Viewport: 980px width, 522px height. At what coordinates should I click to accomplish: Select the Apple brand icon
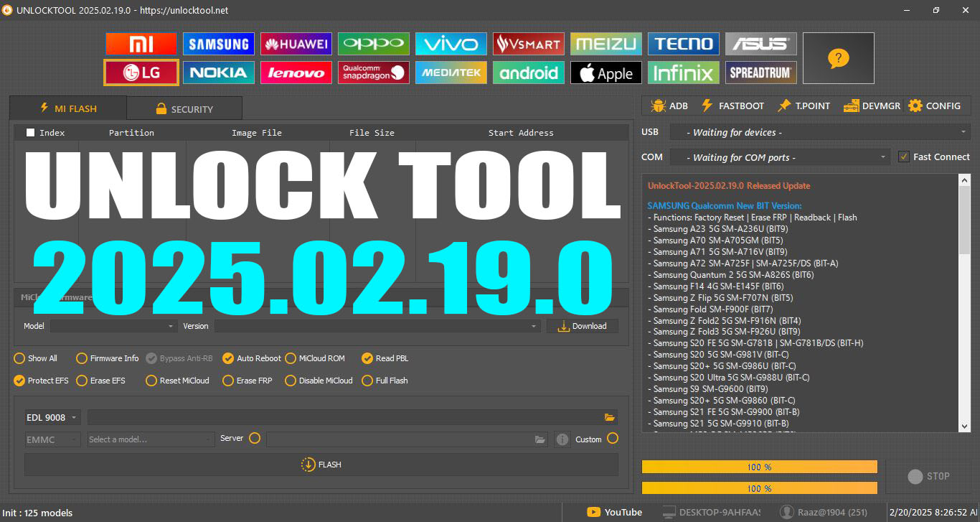[606, 73]
